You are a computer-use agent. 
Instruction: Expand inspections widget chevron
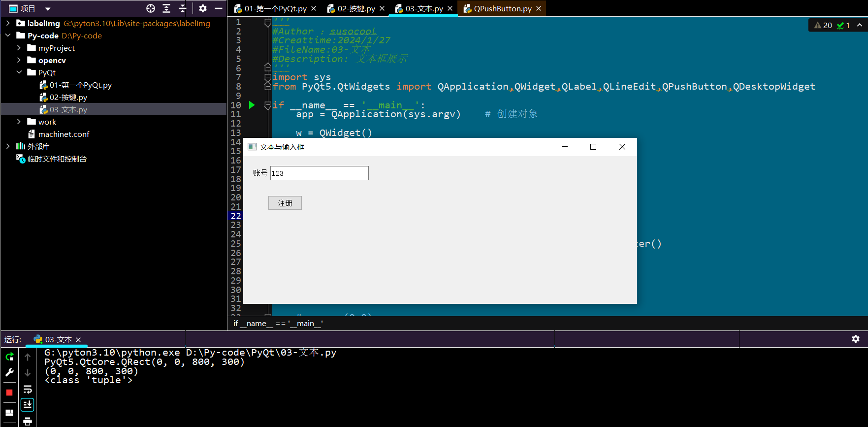click(x=860, y=25)
